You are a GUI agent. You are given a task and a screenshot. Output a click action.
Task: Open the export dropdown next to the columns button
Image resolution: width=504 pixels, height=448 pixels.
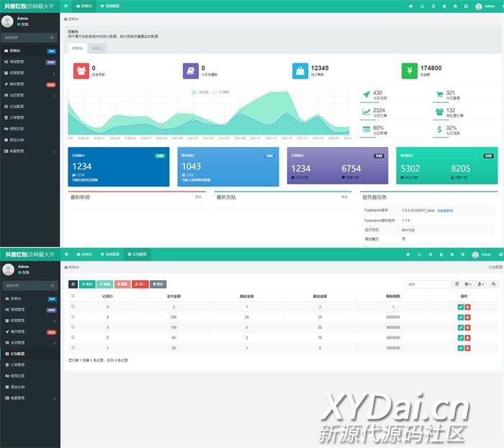(x=481, y=285)
